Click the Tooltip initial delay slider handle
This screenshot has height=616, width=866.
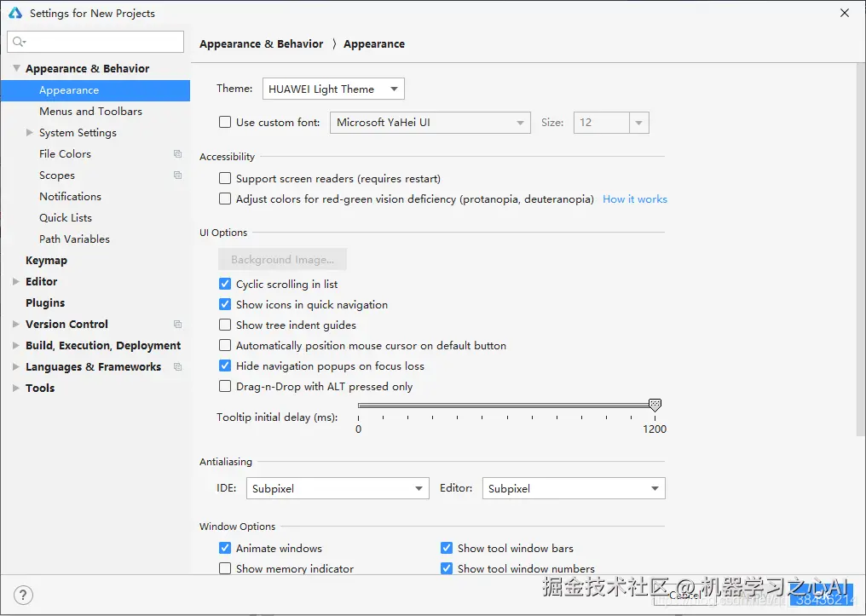tap(655, 406)
